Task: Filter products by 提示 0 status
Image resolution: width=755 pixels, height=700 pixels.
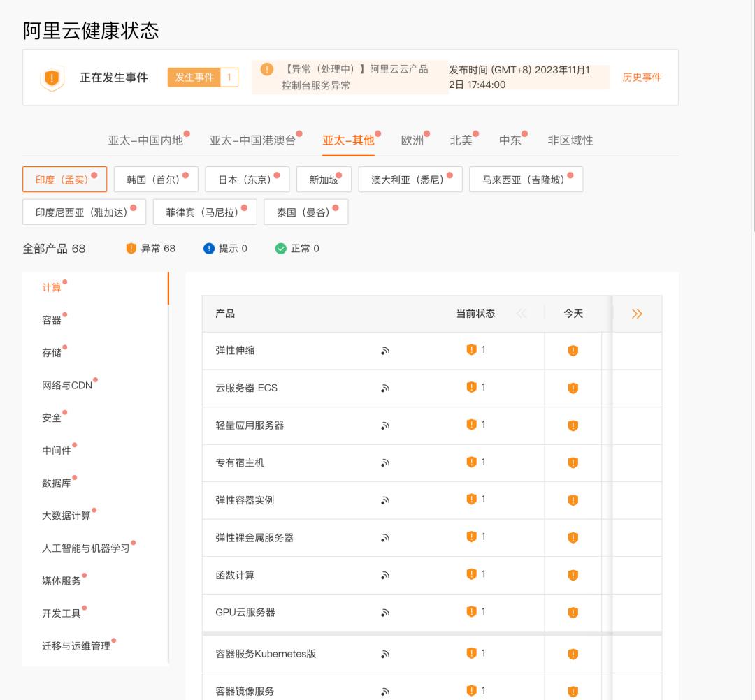Action: [x=225, y=249]
